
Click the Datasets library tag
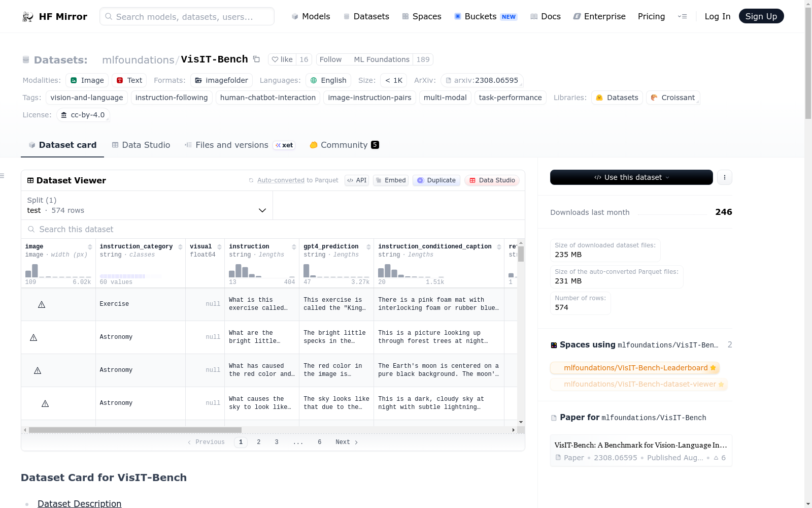coord(617,98)
